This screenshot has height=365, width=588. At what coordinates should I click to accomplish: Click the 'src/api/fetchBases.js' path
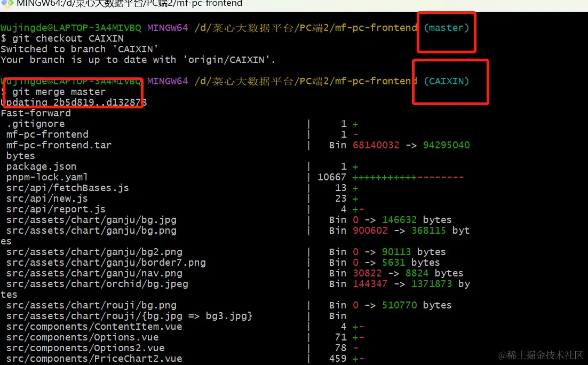click(x=68, y=187)
